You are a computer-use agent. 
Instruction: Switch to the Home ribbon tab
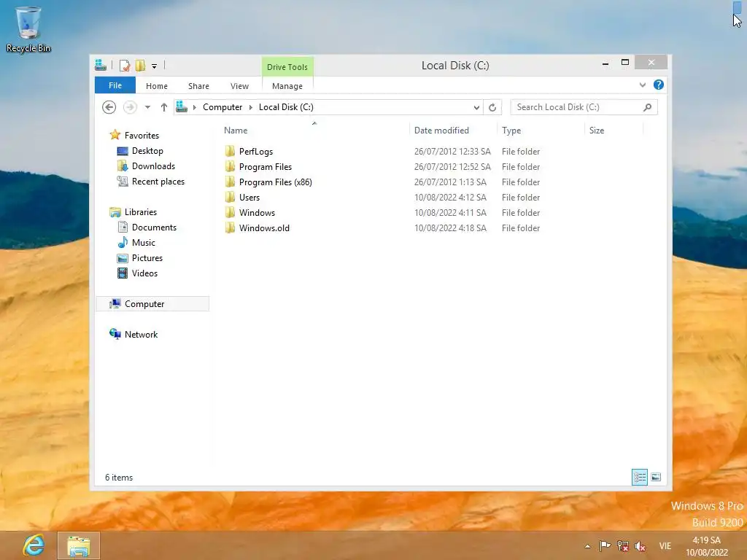(157, 86)
